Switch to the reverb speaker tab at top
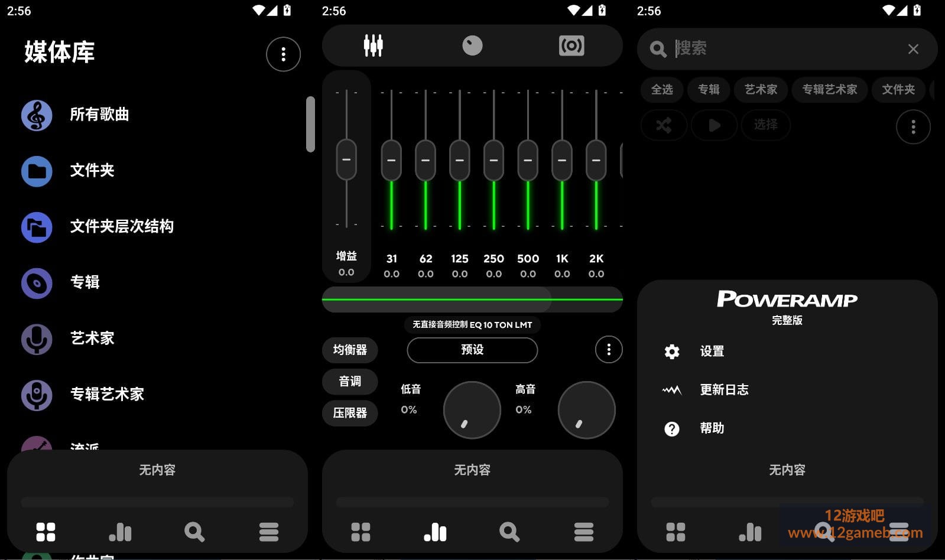945x560 pixels. [571, 45]
